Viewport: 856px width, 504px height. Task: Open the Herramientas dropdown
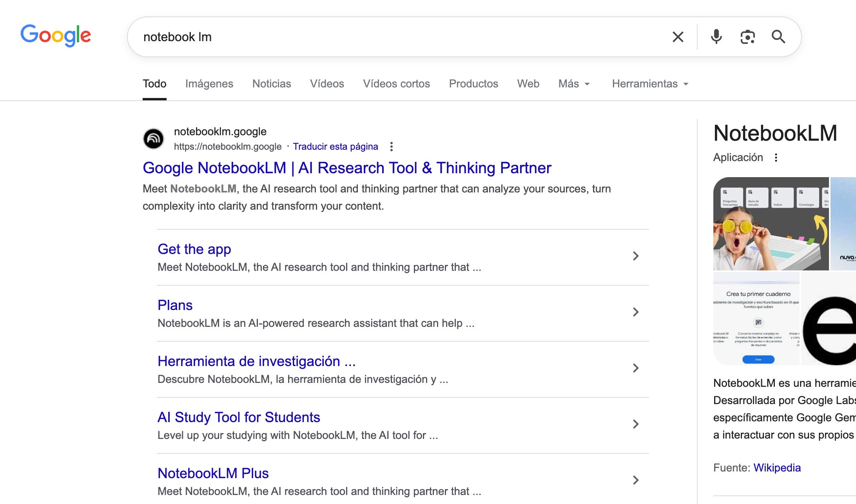(650, 84)
